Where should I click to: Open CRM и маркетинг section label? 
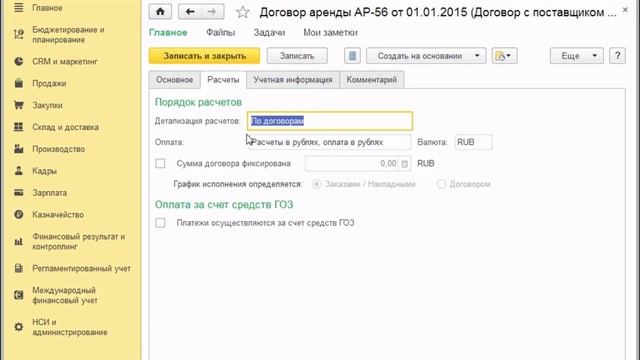pyautogui.click(x=65, y=62)
